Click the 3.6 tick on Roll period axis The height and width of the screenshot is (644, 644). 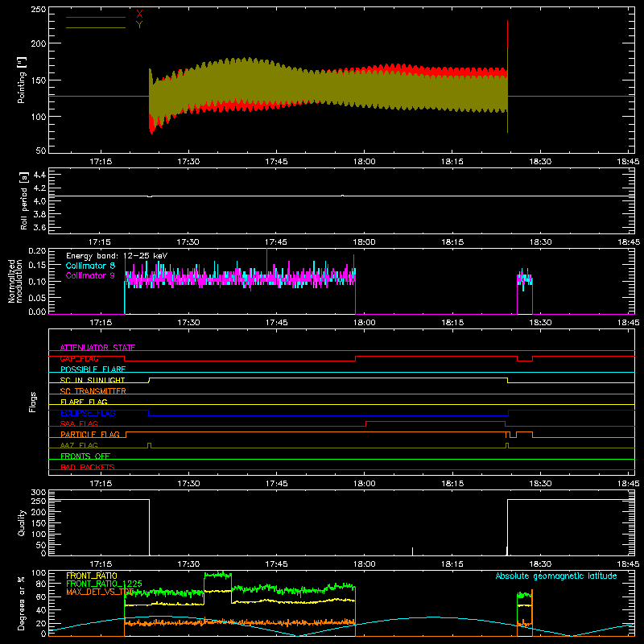click(39, 228)
